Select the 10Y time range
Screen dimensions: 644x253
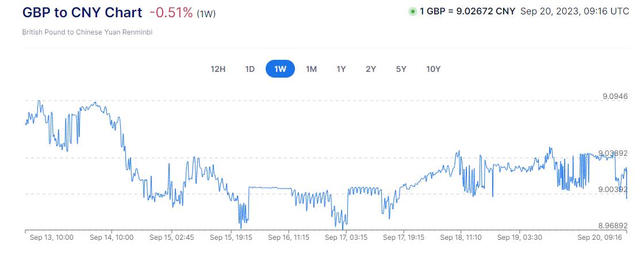(434, 69)
